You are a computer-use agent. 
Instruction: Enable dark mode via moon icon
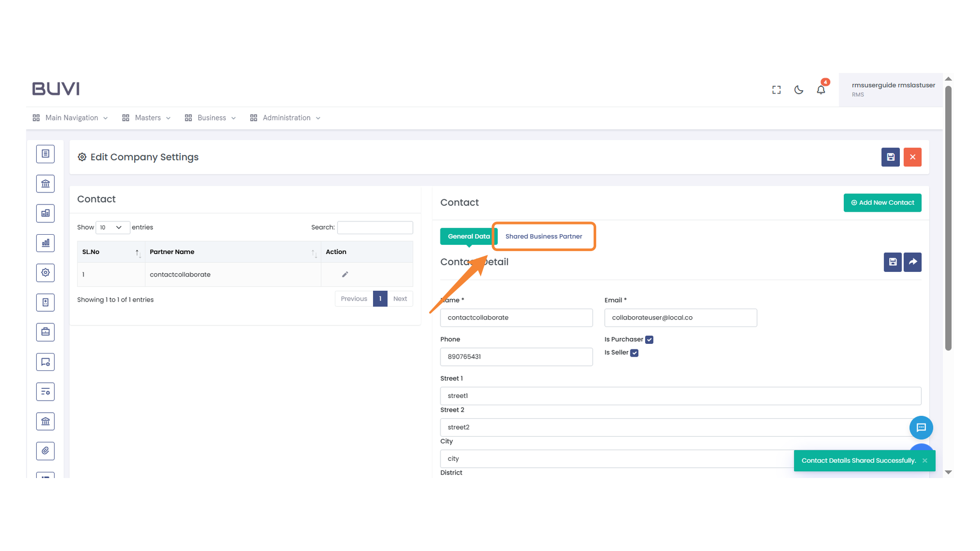pyautogui.click(x=798, y=90)
